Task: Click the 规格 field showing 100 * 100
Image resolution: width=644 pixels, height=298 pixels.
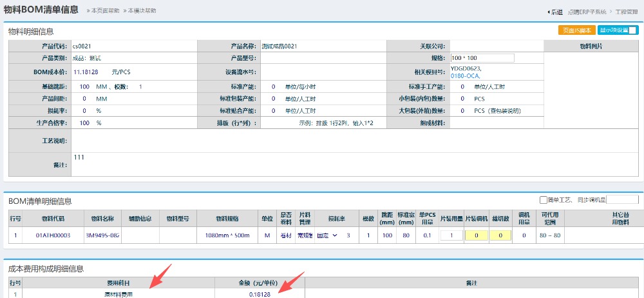Action: [x=482, y=58]
